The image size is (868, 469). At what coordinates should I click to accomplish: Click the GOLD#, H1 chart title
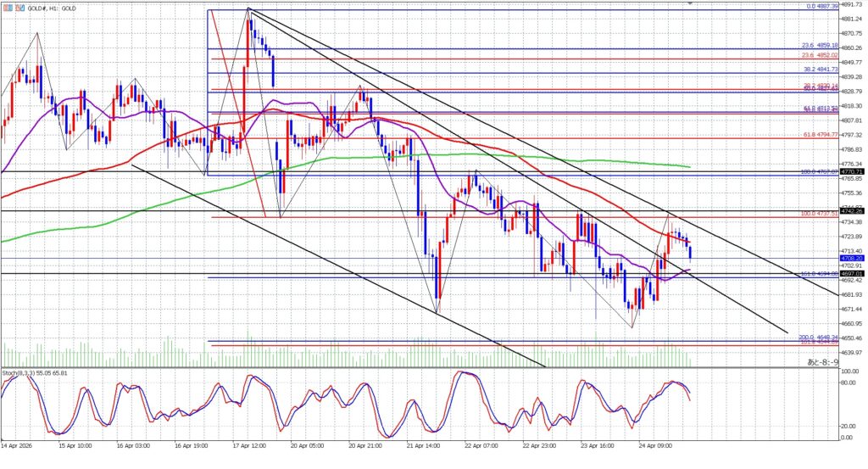51,7
